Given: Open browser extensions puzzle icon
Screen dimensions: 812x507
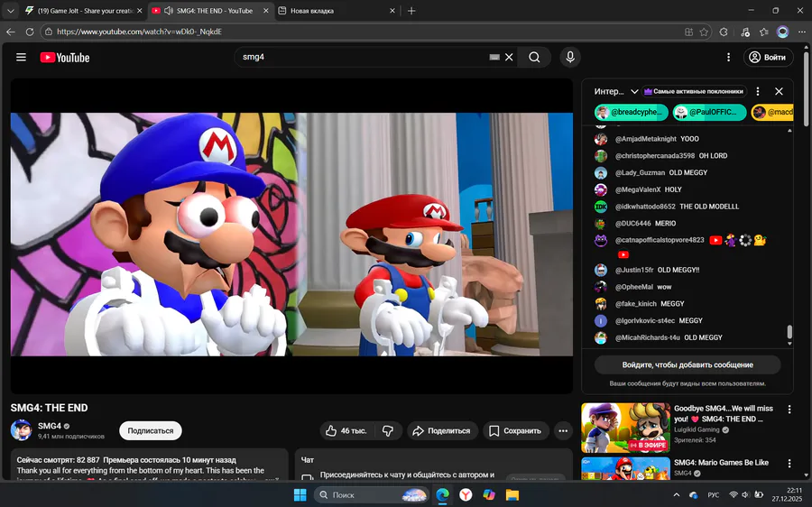Looking at the screenshot, I should click(x=724, y=32).
